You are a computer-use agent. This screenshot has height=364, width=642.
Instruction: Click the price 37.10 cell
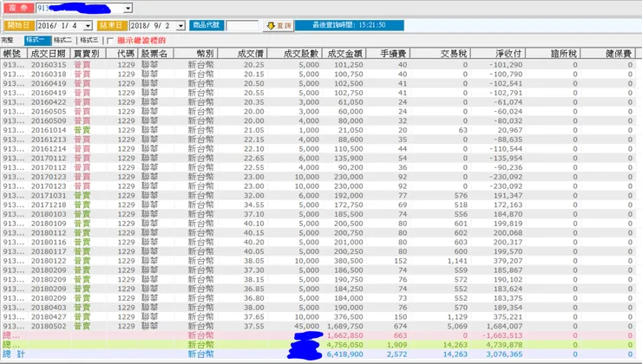coord(254,214)
